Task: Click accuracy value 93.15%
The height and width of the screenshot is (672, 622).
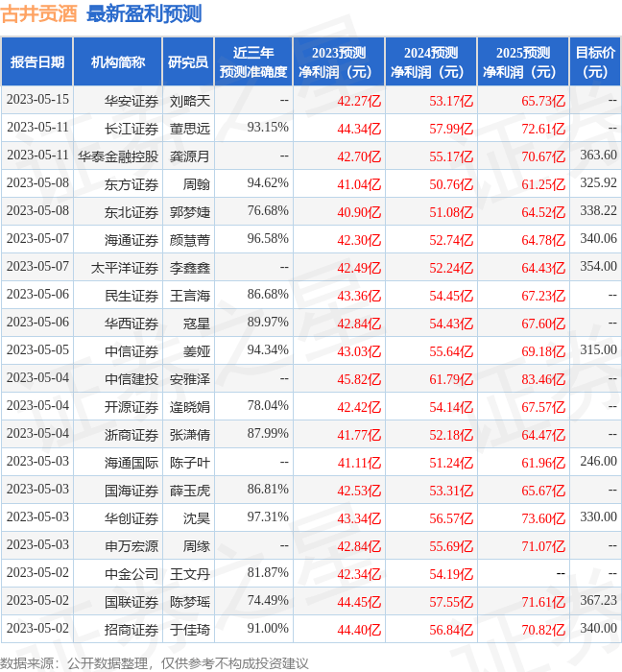Action: click(268, 127)
